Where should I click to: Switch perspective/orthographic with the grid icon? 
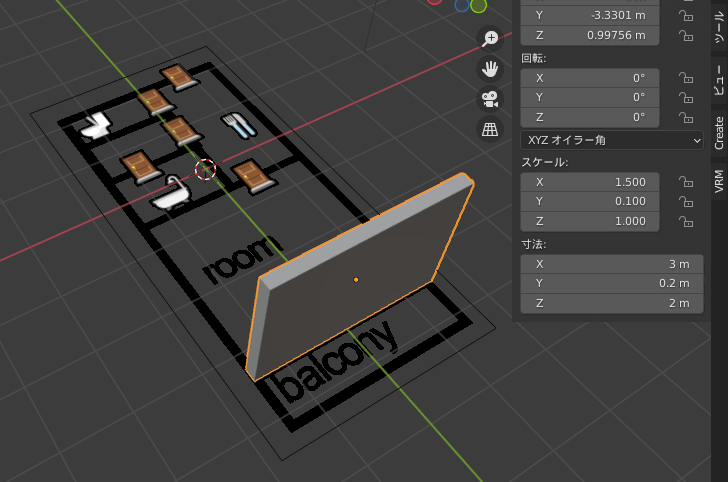click(x=490, y=129)
